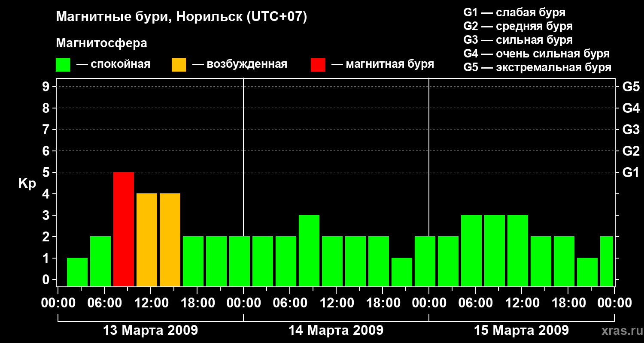Screen dimensions: 644x343
Task: Click the '06:00' time label above 13 Марта
Action: tap(104, 303)
